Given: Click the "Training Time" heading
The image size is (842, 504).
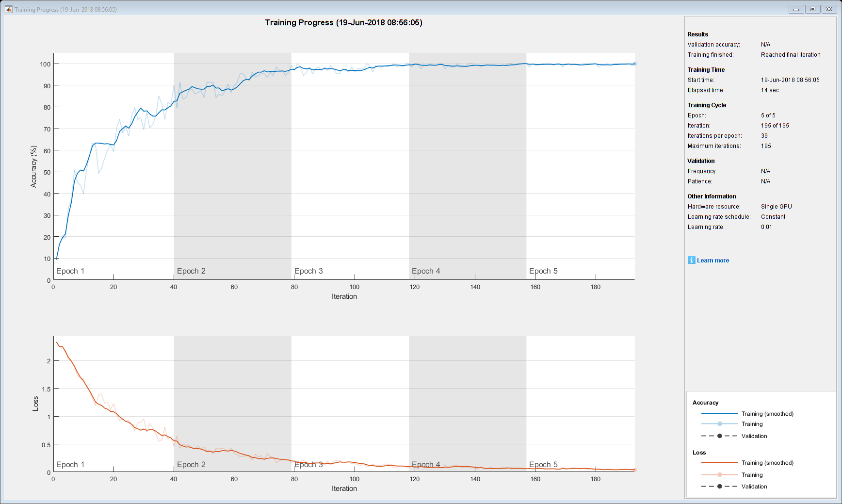Looking at the screenshot, I should (706, 70).
